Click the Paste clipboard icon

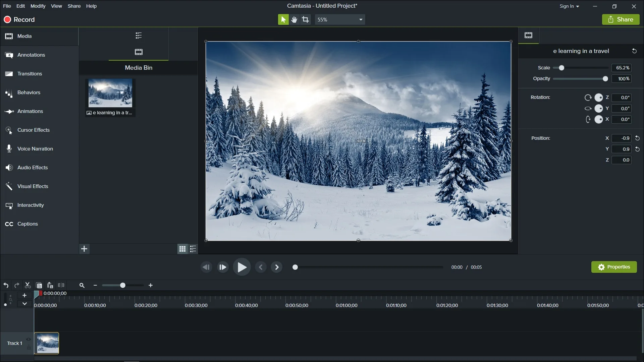click(x=50, y=286)
